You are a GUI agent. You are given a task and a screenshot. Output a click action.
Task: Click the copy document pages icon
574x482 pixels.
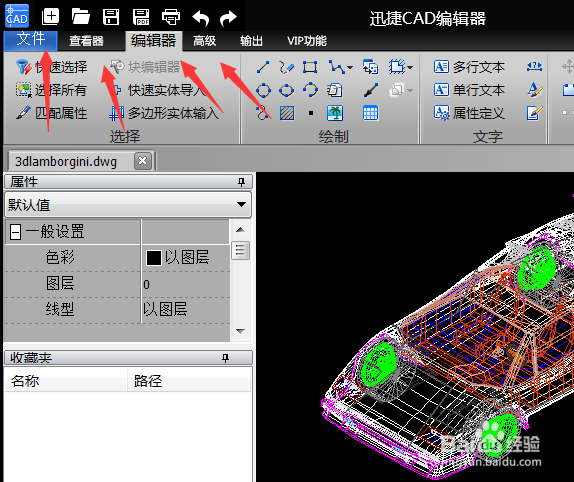335,90
